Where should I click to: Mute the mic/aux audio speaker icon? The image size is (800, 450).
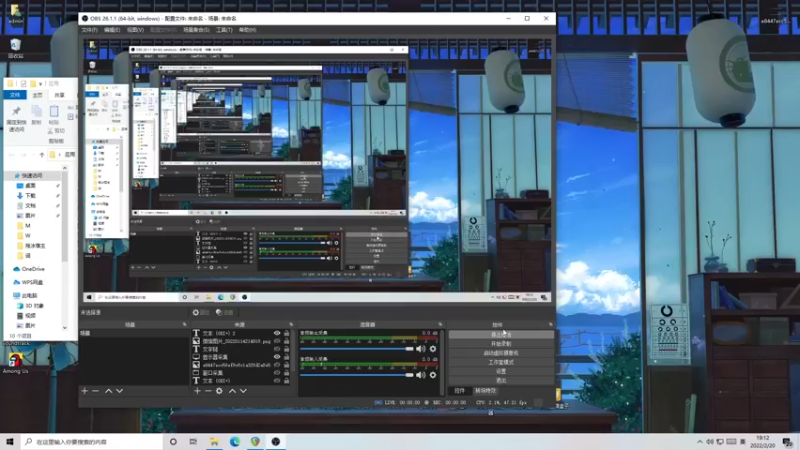click(x=420, y=375)
